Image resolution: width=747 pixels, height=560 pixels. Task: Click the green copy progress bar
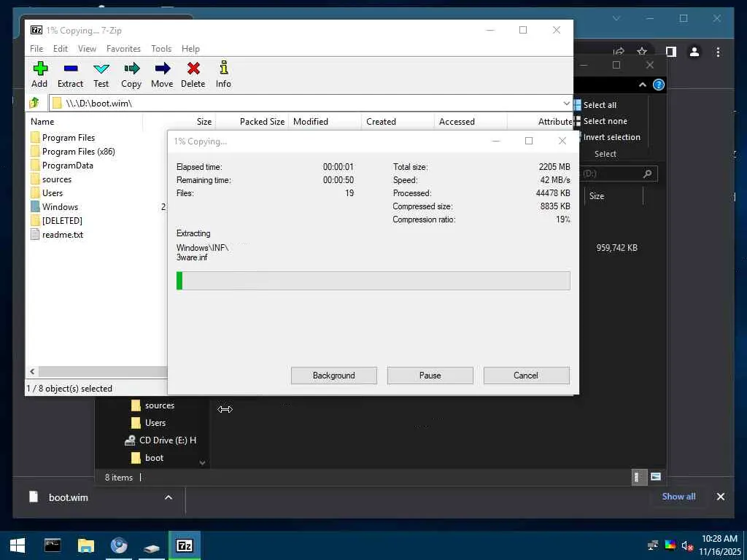pos(373,281)
